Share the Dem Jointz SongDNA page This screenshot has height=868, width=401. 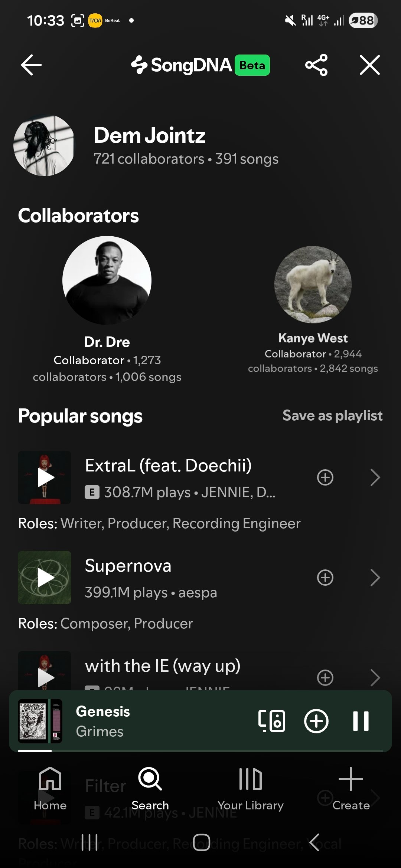(x=316, y=65)
